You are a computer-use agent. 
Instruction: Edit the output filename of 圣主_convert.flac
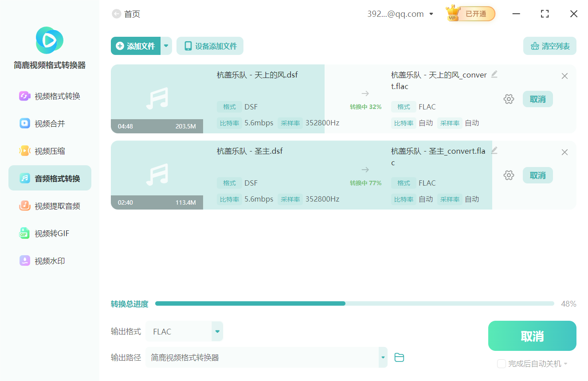click(494, 151)
